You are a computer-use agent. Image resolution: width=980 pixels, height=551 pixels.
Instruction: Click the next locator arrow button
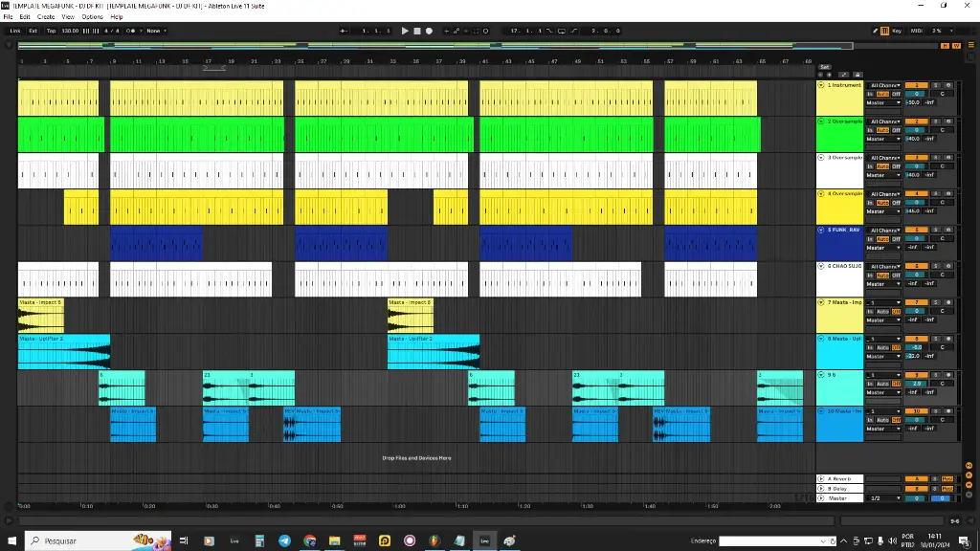[x=830, y=75]
